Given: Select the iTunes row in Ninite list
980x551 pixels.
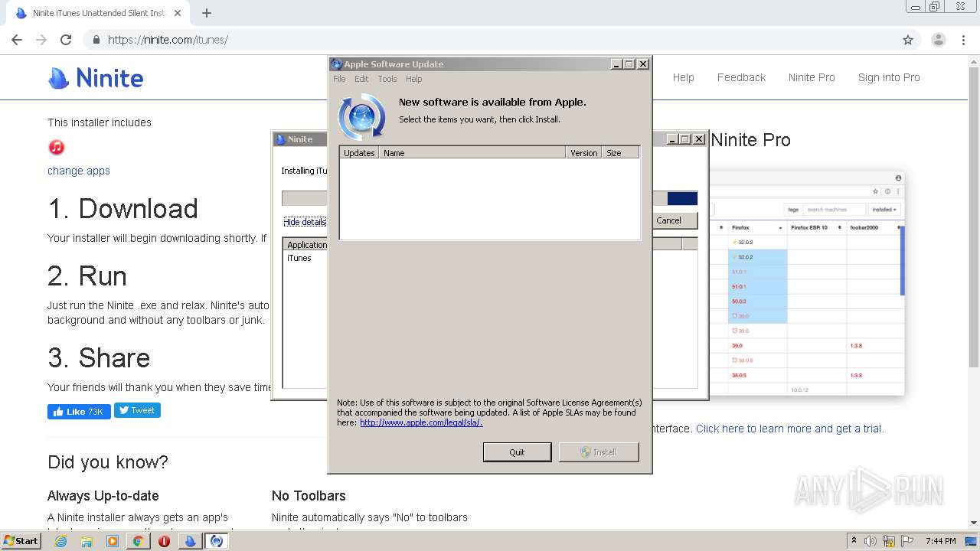Looking at the screenshot, I should click(x=299, y=258).
